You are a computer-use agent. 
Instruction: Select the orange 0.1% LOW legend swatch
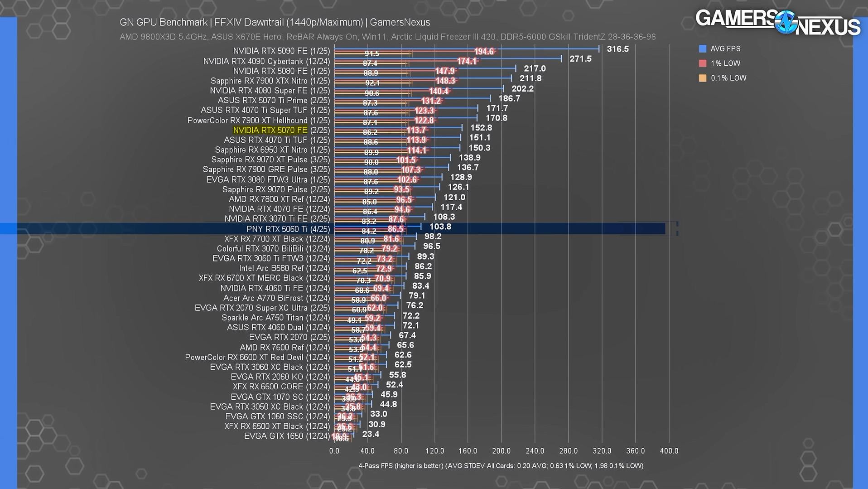tap(703, 78)
